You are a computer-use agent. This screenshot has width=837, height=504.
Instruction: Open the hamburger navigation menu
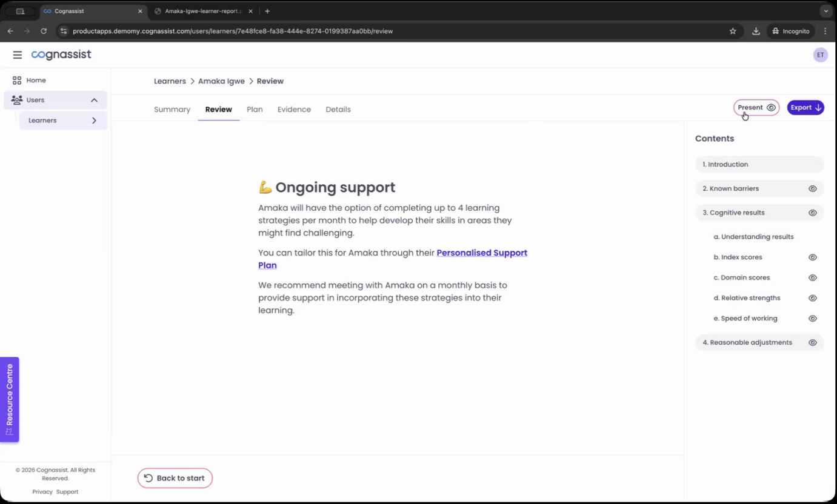click(17, 55)
